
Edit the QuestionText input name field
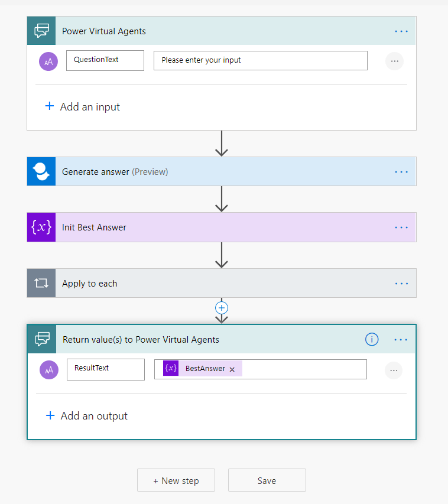point(105,60)
